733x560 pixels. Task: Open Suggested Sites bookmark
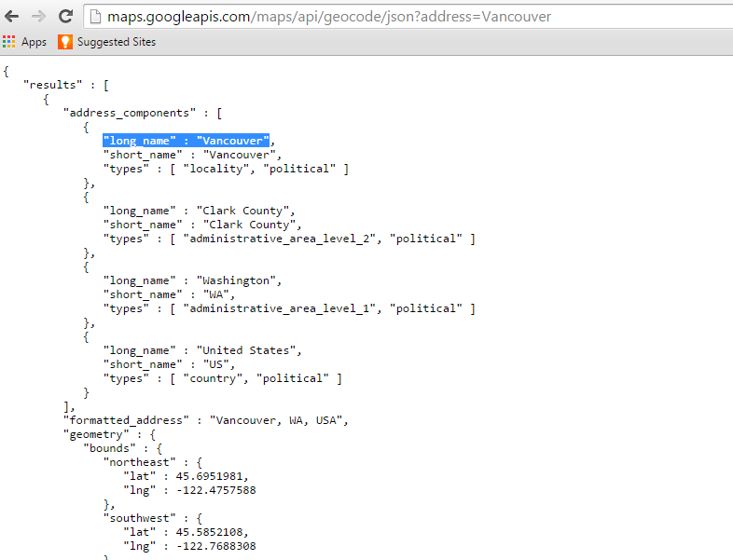117,42
